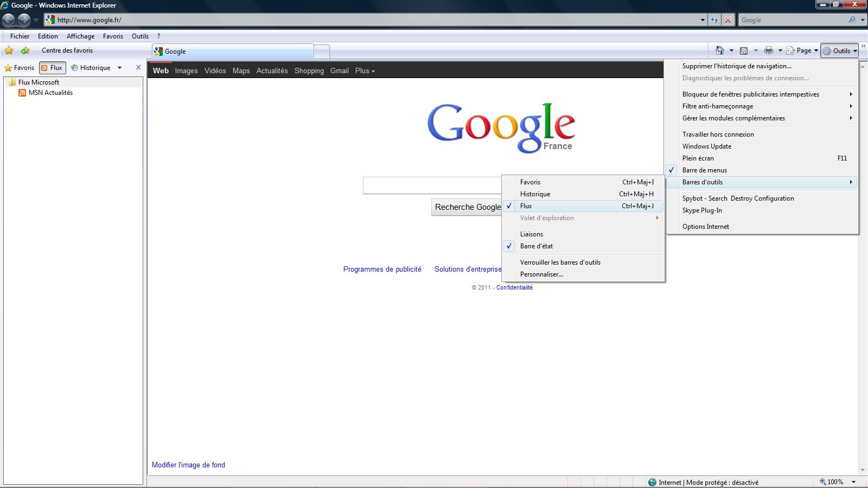Open the Home button dropdown arrow
868x488 pixels.
731,50
